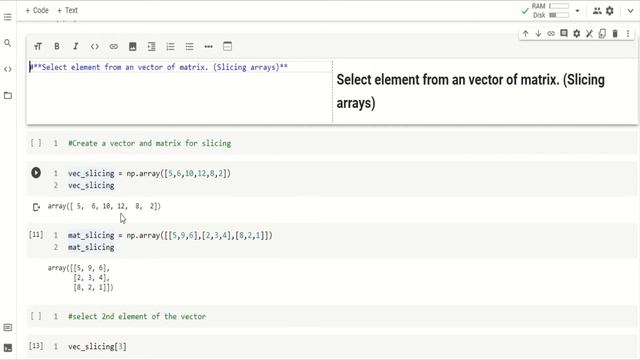The height and width of the screenshot is (360, 640).
Task: Add a numbered list from markdown toolbar
Action: point(170,47)
